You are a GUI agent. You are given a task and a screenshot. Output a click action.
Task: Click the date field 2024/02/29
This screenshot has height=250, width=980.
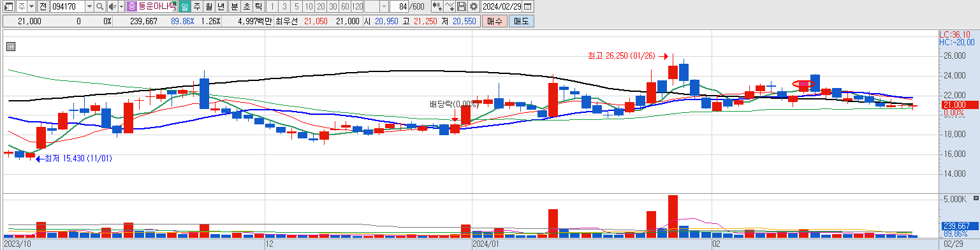tap(501, 6)
